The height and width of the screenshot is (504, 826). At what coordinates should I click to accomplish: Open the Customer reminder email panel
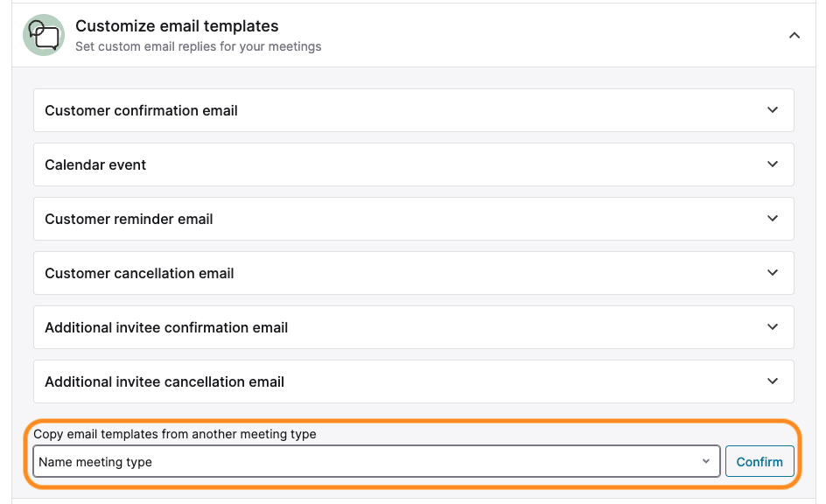(414, 219)
